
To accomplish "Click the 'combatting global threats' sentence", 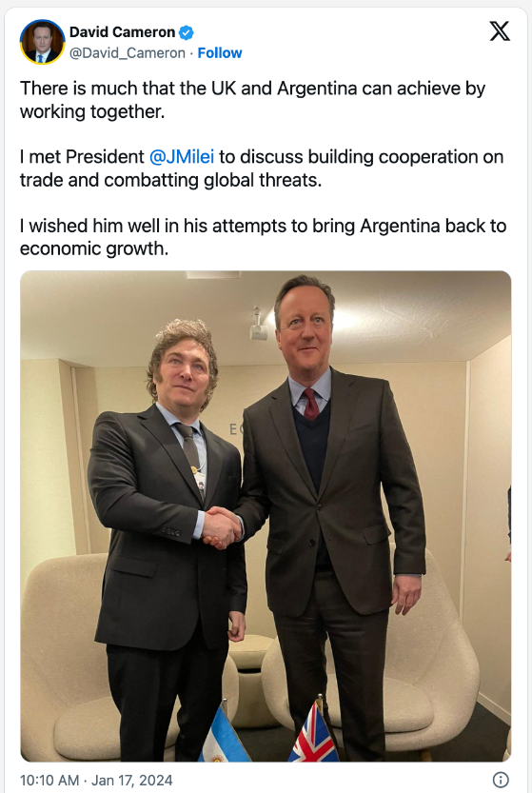I will click(x=262, y=169).
